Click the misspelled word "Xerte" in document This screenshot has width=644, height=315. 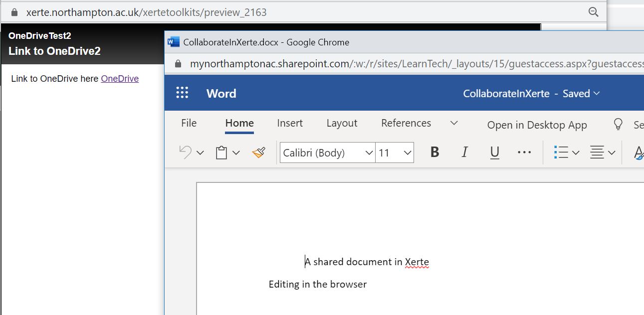point(417,262)
